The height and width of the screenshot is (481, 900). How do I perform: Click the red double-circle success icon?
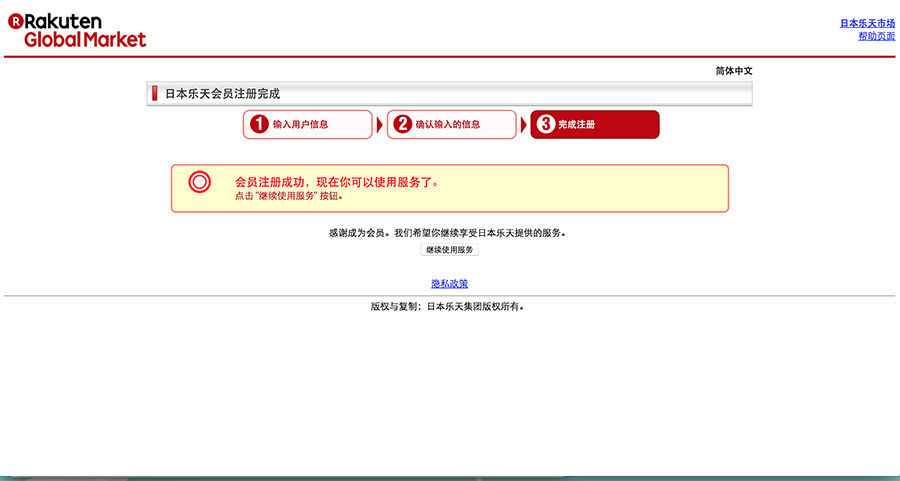click(x=199, y=182)
